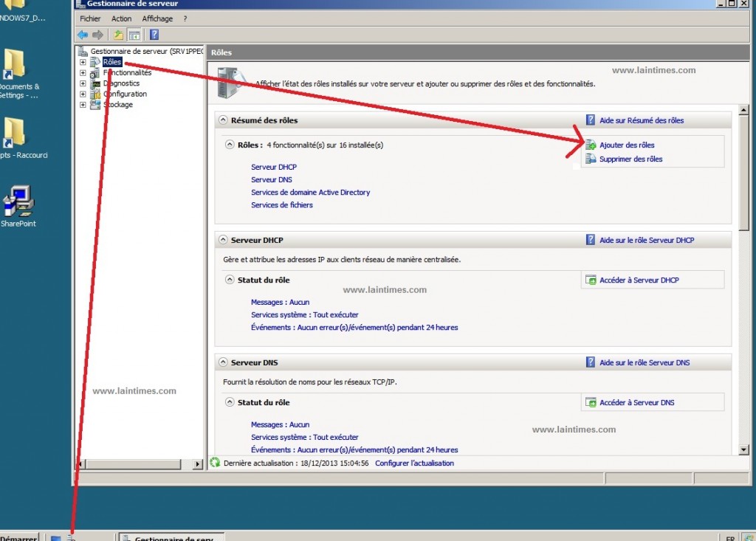This screenshot has height=541, width=756.
Task: Click the Back arrow toolbar icon
Action: (x=83, y=35)
